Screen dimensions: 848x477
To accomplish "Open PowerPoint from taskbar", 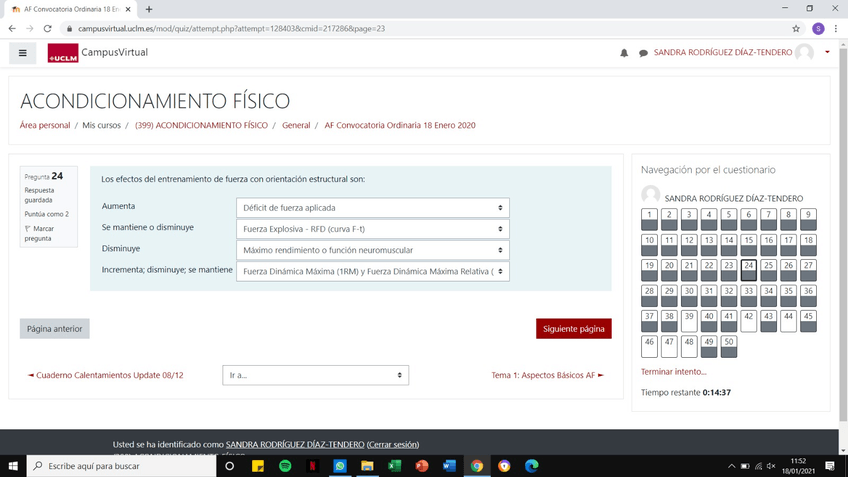I will 422,466.
